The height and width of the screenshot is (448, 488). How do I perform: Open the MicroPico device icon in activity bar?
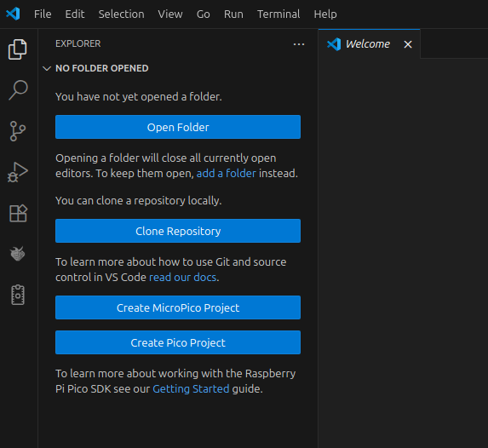tap(18, 295)
